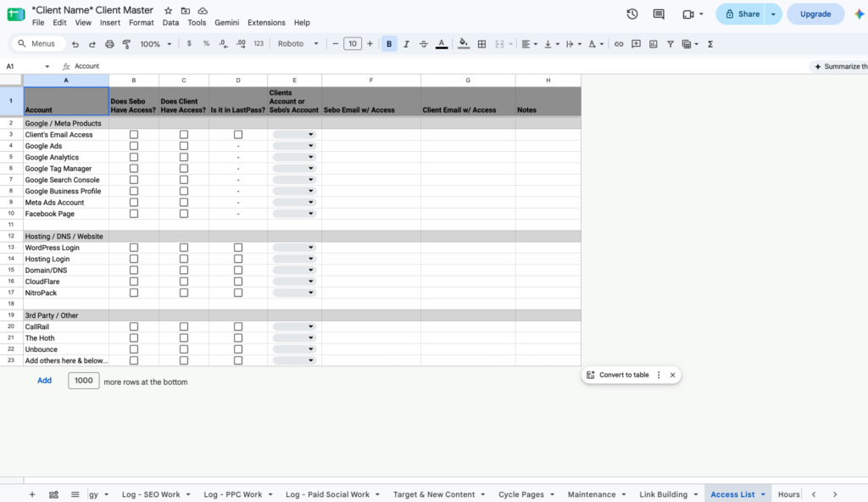Image resolution: width=868 pixels, height=502 pixels.
Task: Open account owner dropdown for Google Ads
Action: (x=294, y=146)
